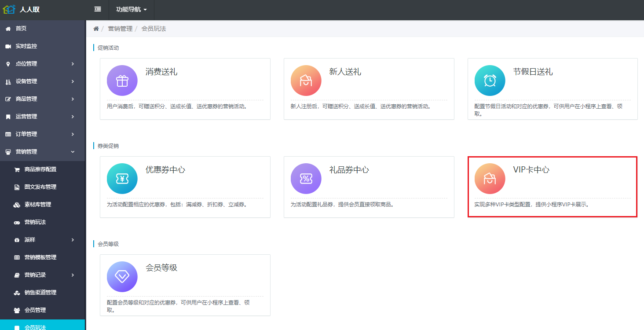Open the 新人送礼 card title
This screenshot has height=330, width=644.
[345, 72]
